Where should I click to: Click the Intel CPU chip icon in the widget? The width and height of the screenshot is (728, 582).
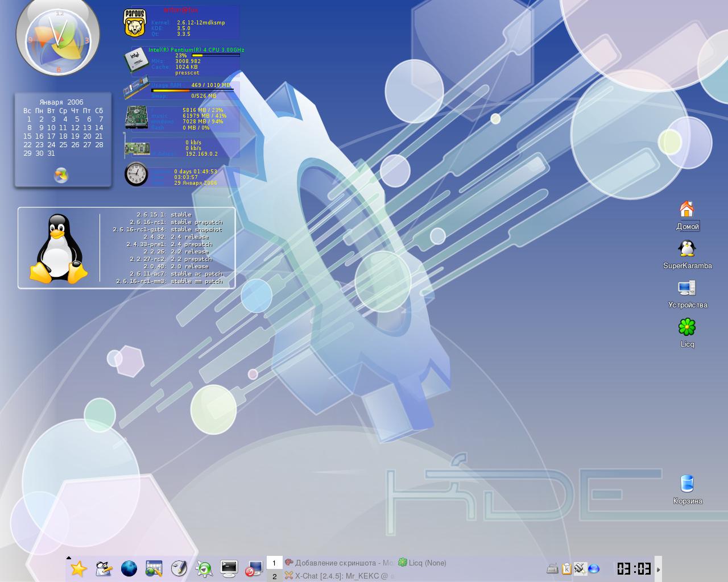pos(136,61)
